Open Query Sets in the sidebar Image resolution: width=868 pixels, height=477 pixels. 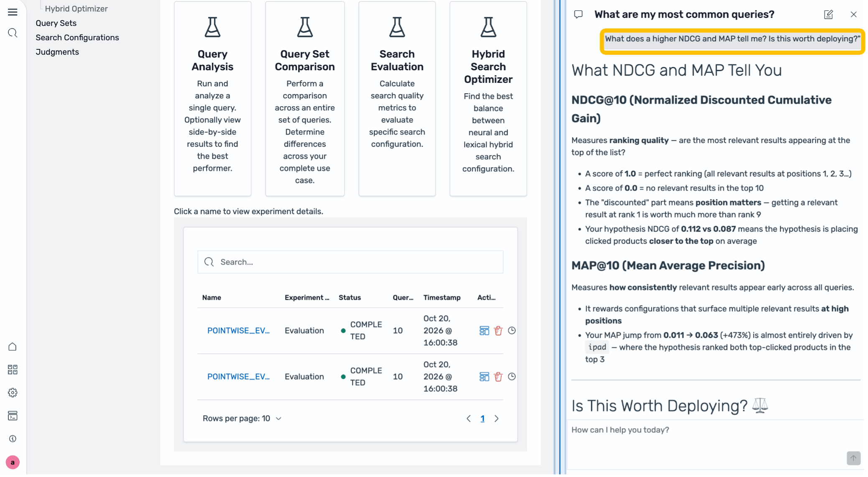click(x=56, y=23)
